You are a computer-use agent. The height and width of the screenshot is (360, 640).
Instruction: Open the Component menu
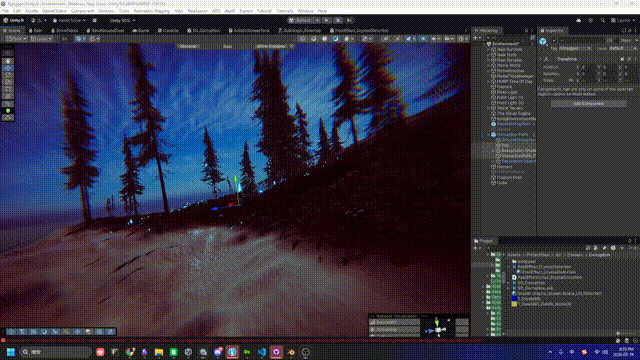point(82,11)
